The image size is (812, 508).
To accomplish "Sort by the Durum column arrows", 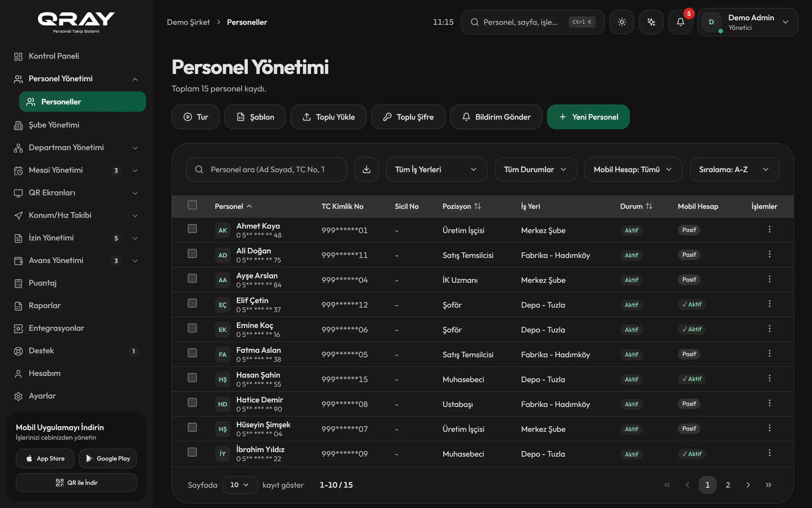I will (x=649, y=206).
